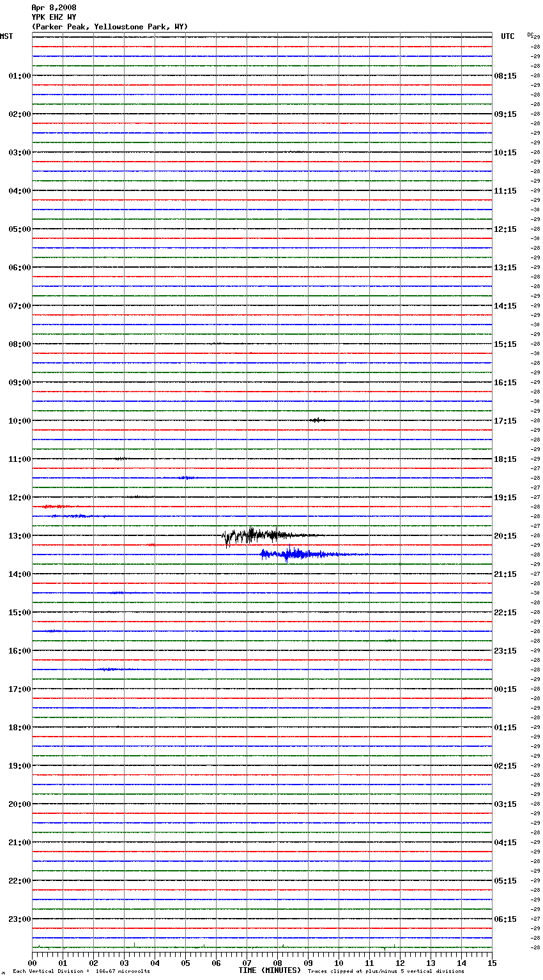543x980 pixels.
Task: Click '(Parker Peak, Yellowstone Park, WY)' title
Action: 110,27
